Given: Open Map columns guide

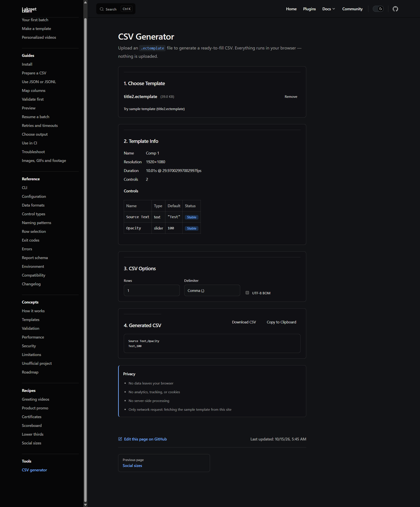Looking at the screenshot, I should [33, 91].
